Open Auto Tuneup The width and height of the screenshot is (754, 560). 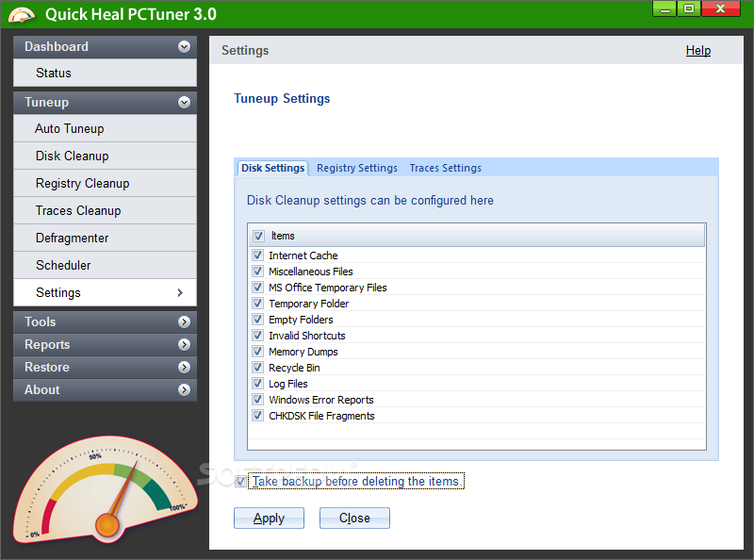pos(105,128)
